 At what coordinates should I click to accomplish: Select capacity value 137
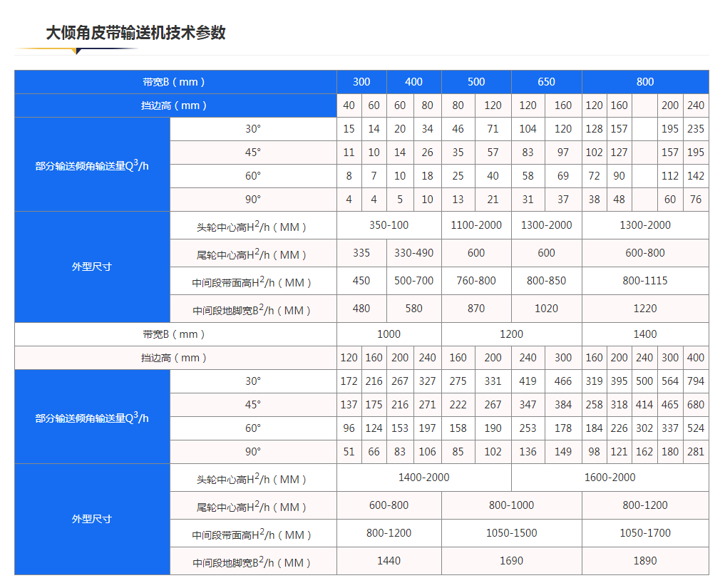(x=349, y=405)
